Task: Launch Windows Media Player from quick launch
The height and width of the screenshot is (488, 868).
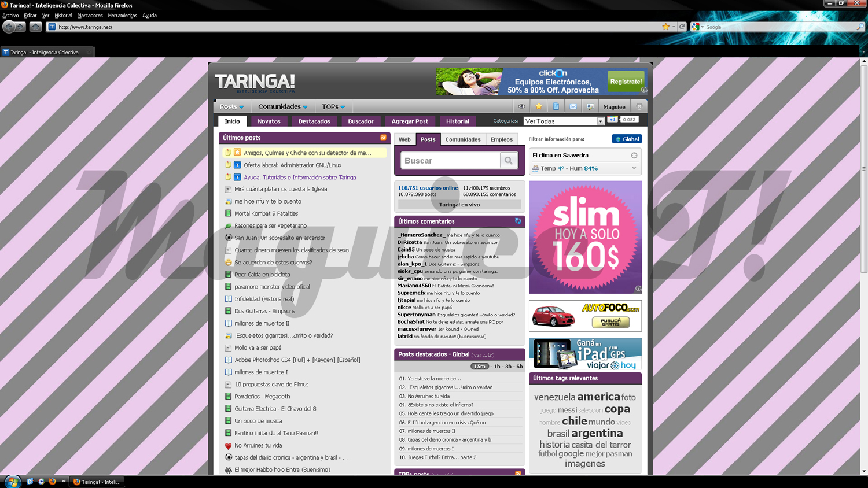Action: click(x=41, y=481)
